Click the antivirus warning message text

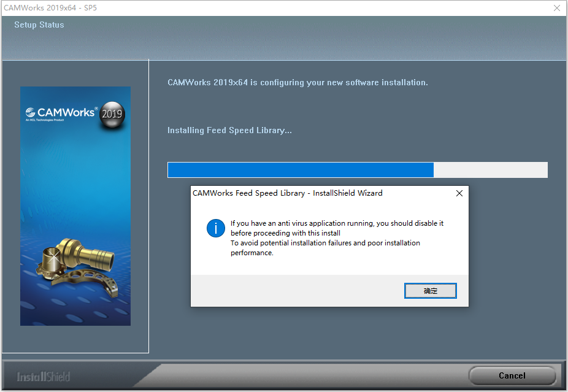pos(337,238)
